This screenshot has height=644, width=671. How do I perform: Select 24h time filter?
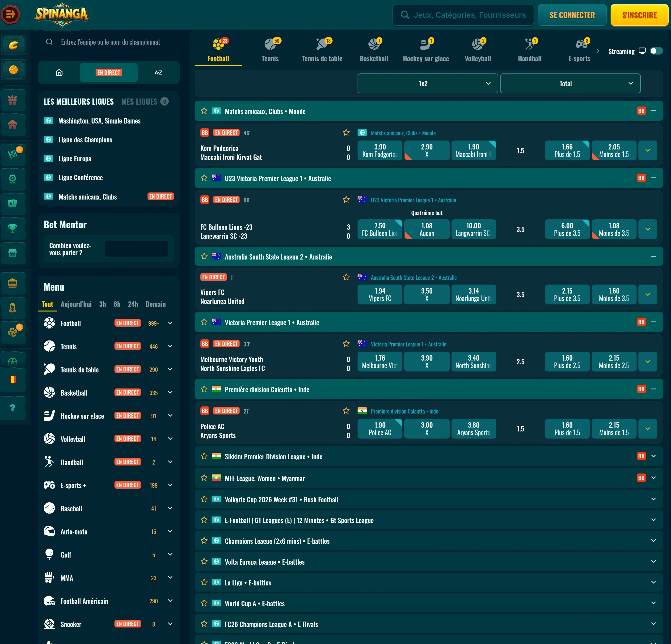pos(133,304)
